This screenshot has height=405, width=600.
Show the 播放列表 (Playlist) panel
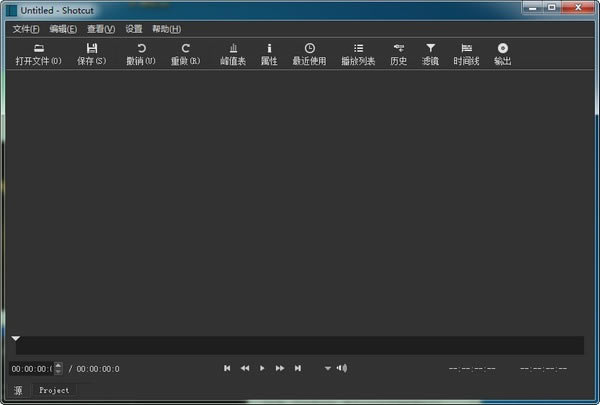[x=358, y=54]
